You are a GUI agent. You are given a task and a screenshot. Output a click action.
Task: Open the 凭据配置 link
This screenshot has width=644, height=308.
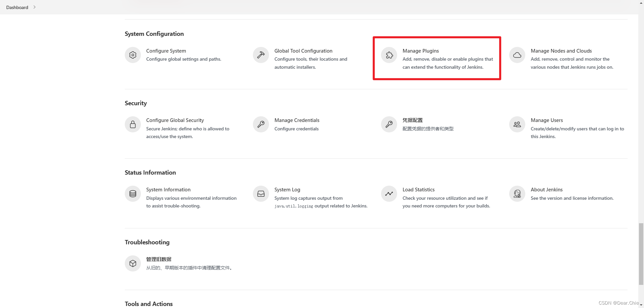click(413, 120)
